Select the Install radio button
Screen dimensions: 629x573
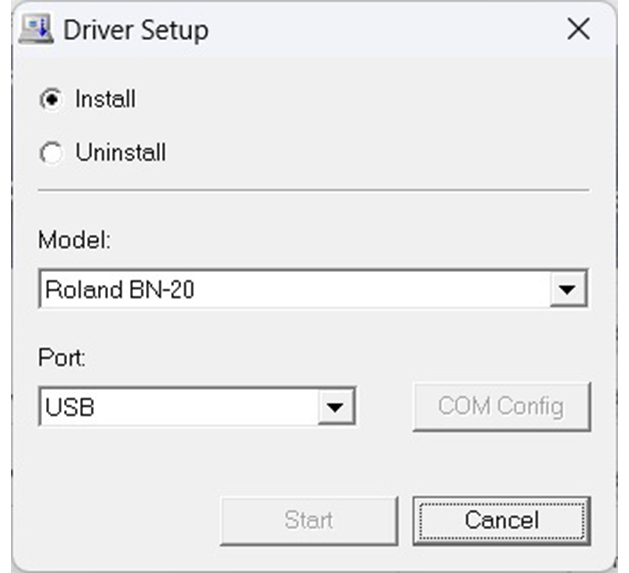[51, 99]
